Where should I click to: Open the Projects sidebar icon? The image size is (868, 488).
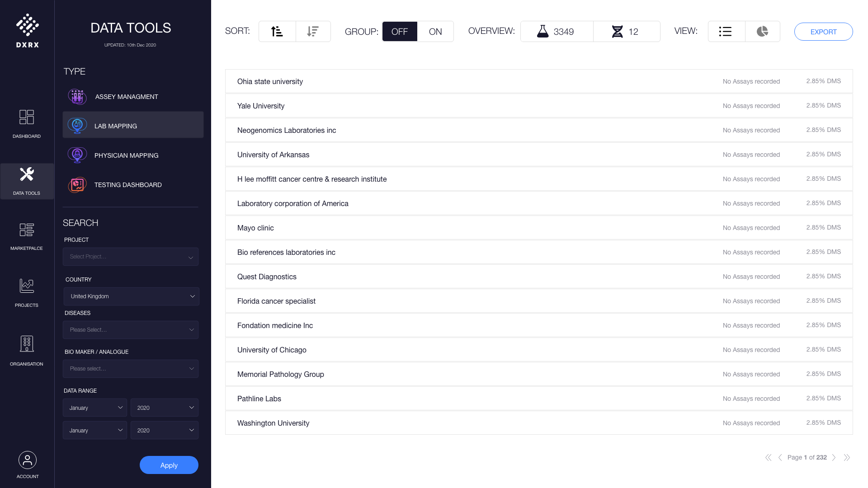click(x=27, y=286)
